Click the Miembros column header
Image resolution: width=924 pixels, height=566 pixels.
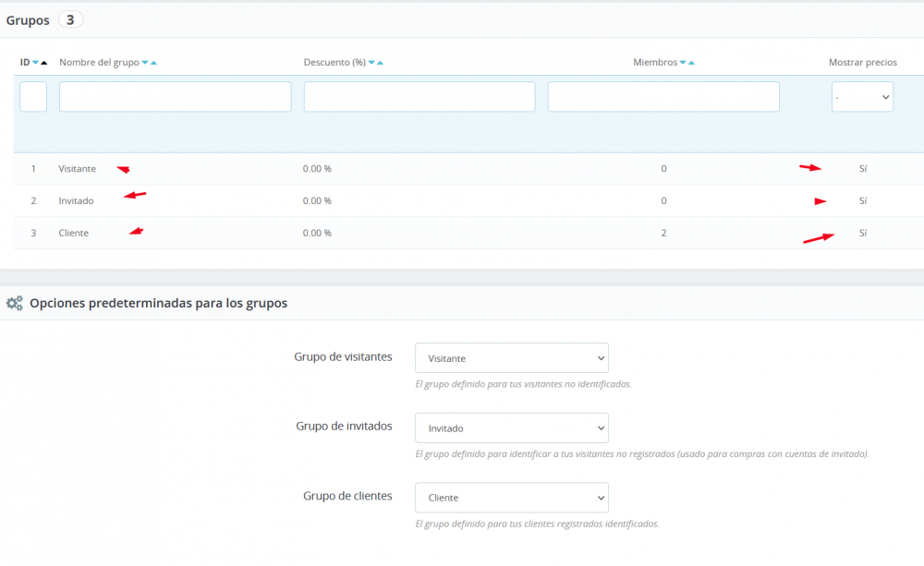click(x=655, y=63)
